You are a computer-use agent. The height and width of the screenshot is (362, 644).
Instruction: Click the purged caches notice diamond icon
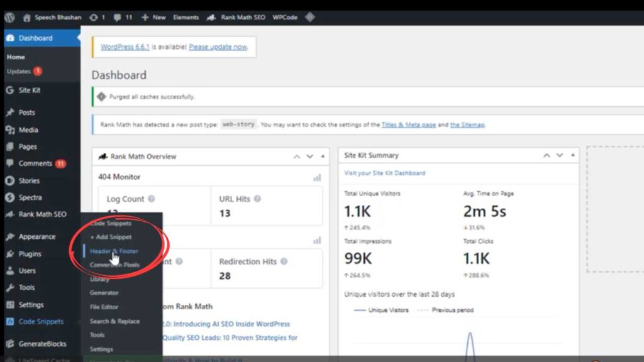(101, 97)
